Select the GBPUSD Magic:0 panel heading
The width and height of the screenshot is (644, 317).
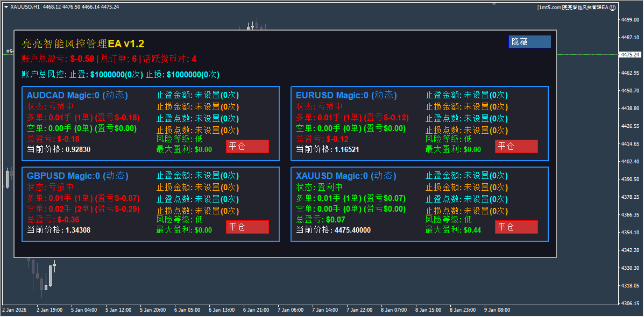coord(77,176)
